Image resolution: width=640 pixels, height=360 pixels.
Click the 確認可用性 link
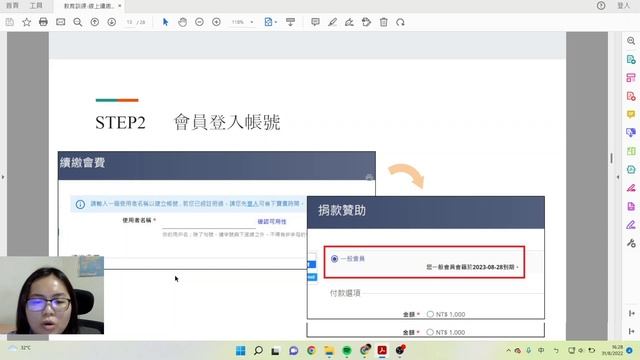(272, 222)
